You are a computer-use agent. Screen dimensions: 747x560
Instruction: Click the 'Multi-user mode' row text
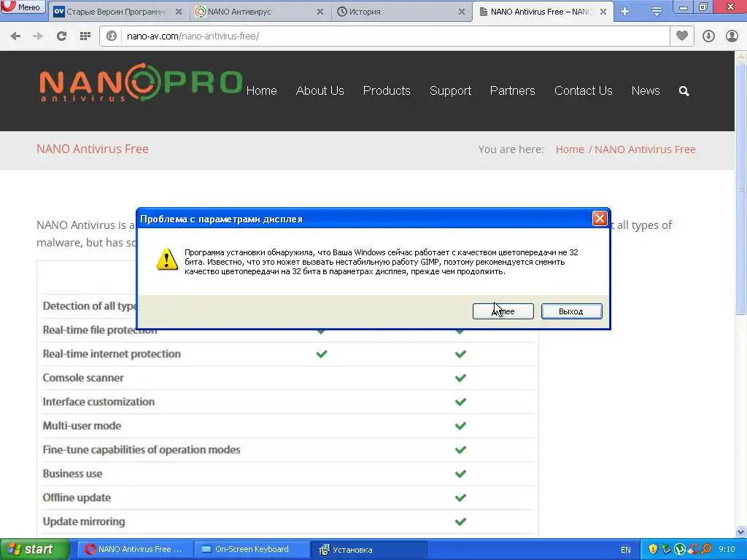(x=82, y=426)
